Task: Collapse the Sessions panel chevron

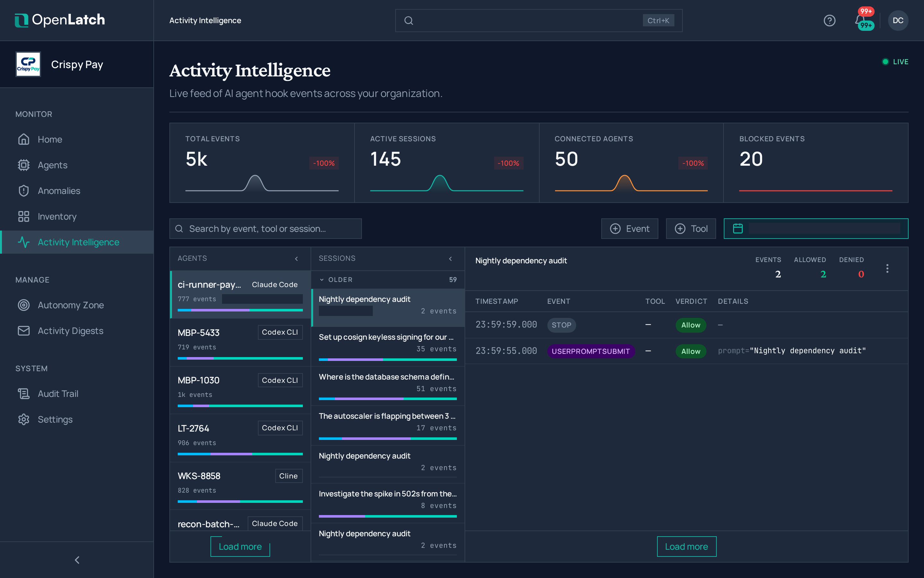Action: (x=450, y=259)
